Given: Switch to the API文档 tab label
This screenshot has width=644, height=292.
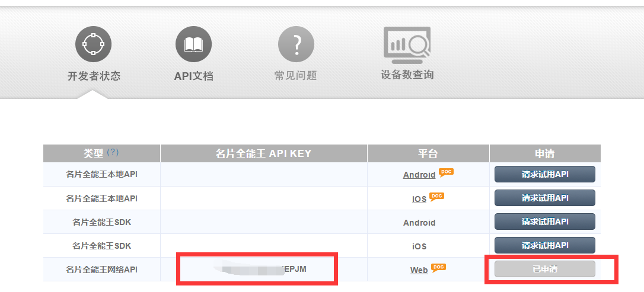Looking at the screenshot, I should pyautogui.click(x=193, y=76).
